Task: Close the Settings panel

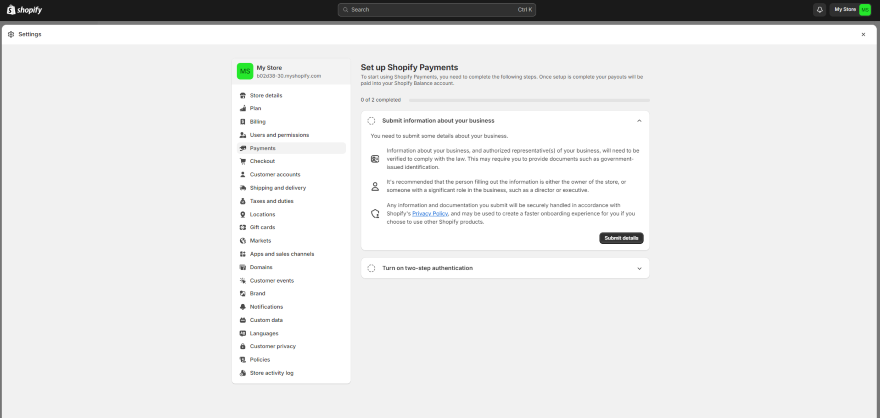Action: (x=863, y=34)
